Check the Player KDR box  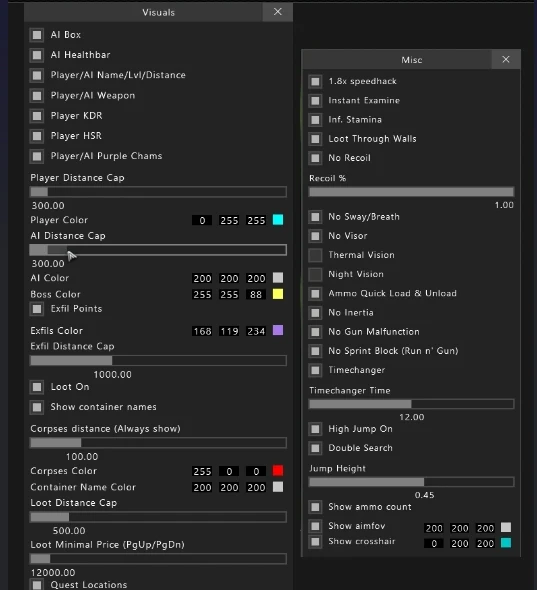coord(37,116)
